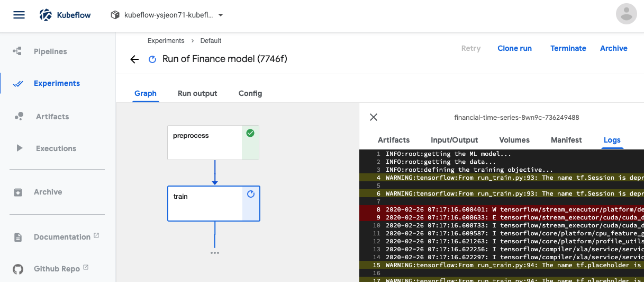The width and height of the screenshot is (644, 282).
Task: Click Default in the breadcrumb
Action: 211,41
